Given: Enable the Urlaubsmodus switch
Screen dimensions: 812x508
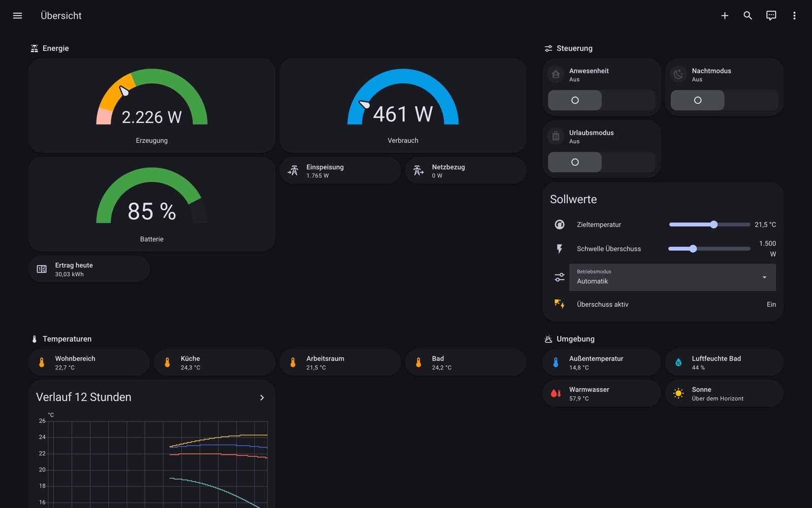Looking at the screenshot, I should pyautogui.click(x=601, y=162).
